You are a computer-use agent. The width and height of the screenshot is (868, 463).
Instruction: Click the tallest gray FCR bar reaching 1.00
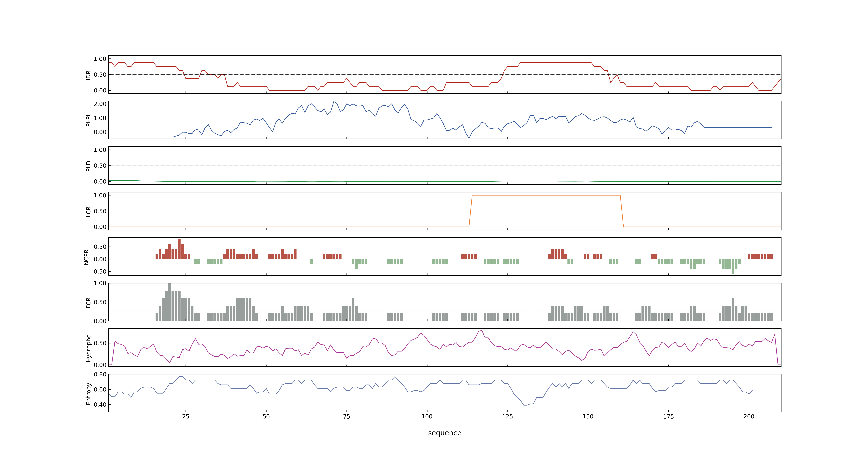tap(169, 302)
